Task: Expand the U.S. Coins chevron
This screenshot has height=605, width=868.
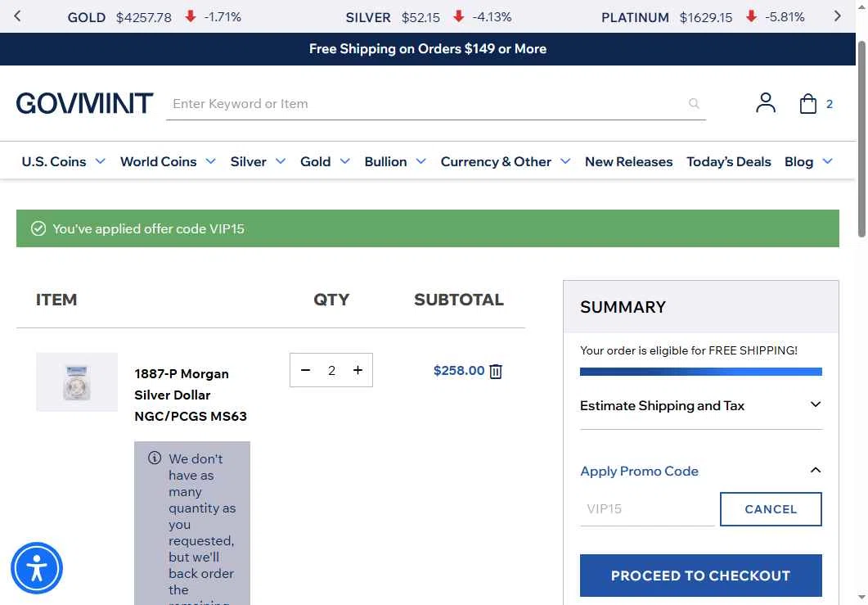Action: pyautogui.click(x=100, y=161)
